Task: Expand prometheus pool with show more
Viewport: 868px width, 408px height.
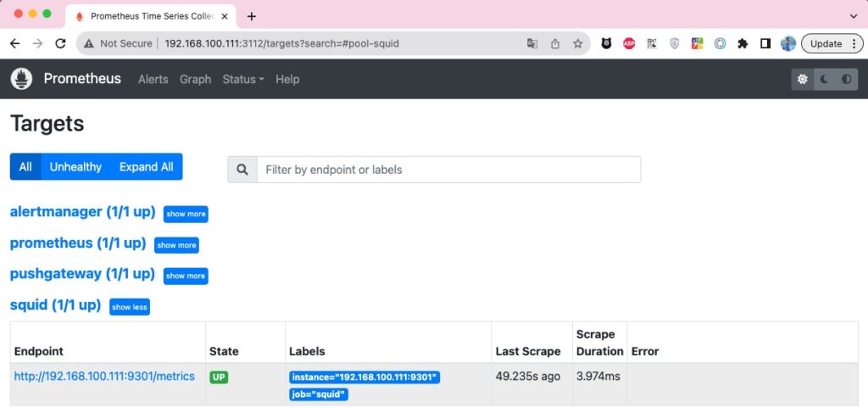Action: pyautogui.click(x=176, y=245)
